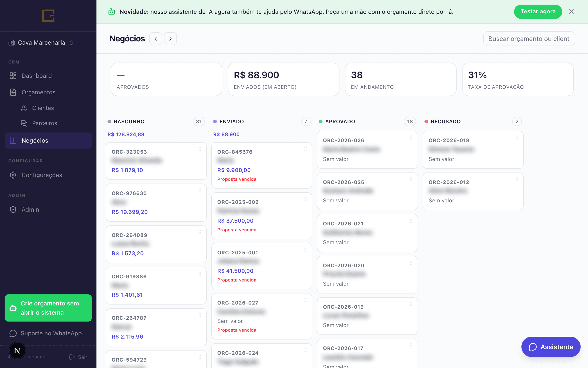Viewport: 588px width, 368px height.
Task: Select Negócios in the sidebar
Action: pos(48,141)
